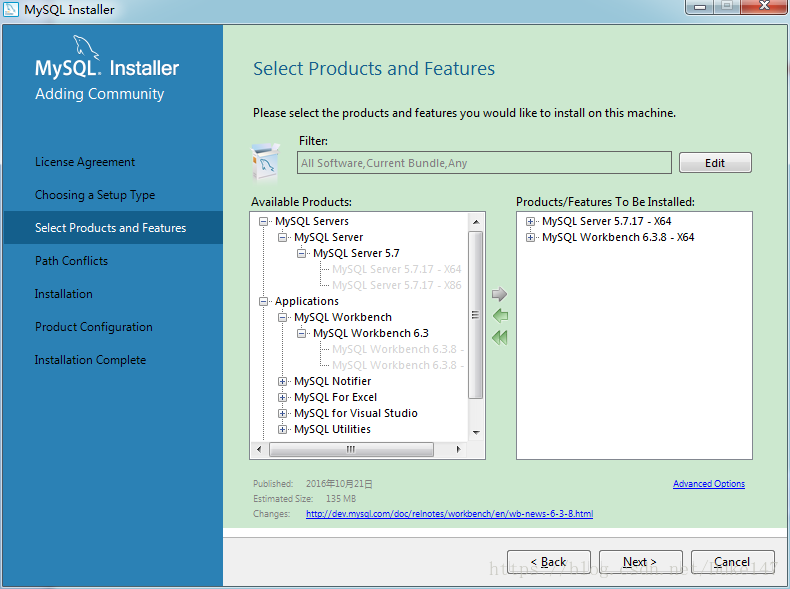Open the Path Conflicts step
The width and height of the screenshot is (790, 589).
tap(71, 261)
